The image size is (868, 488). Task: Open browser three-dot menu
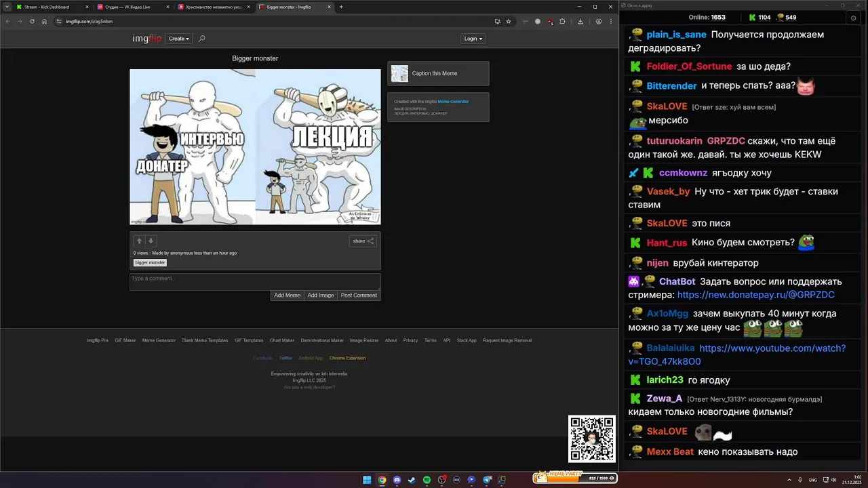point(610,21)
